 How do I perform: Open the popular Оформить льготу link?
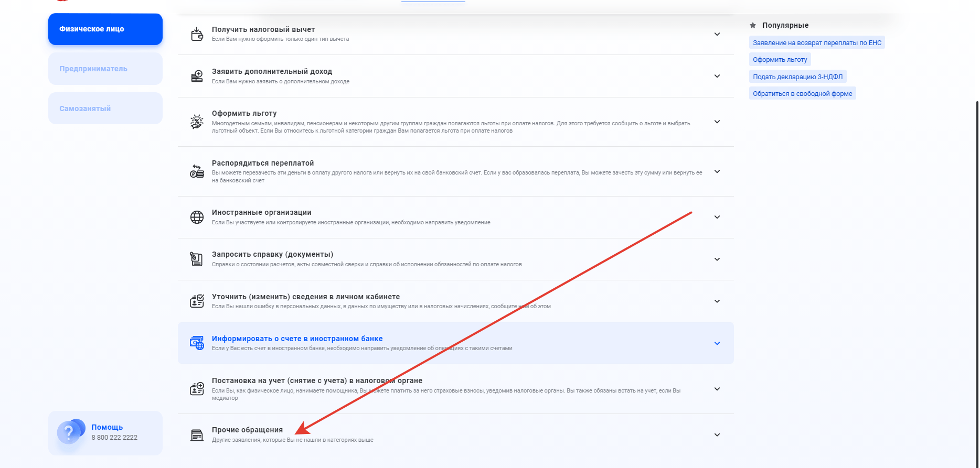[780, 59]
